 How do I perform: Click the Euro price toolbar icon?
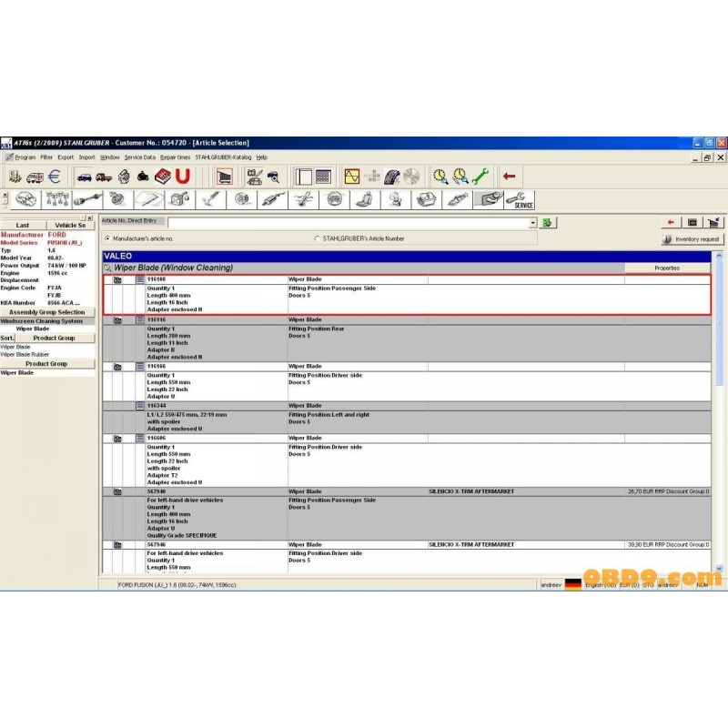click(x=55, y=177)
